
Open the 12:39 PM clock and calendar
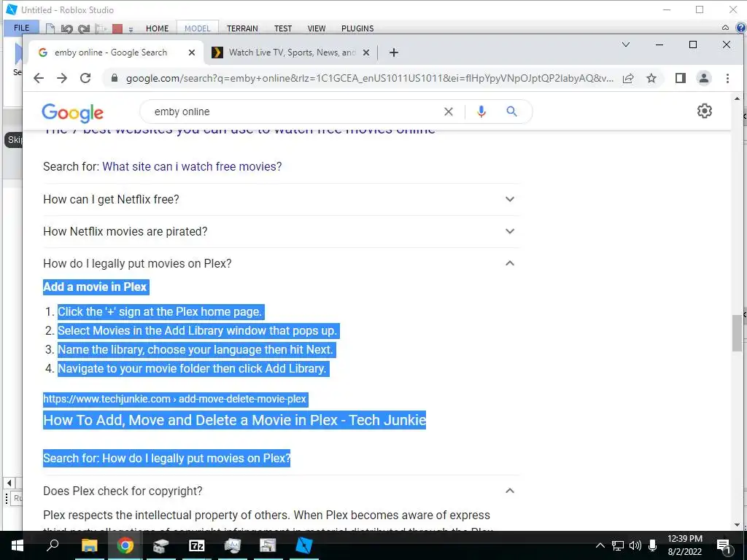point(684,545)
